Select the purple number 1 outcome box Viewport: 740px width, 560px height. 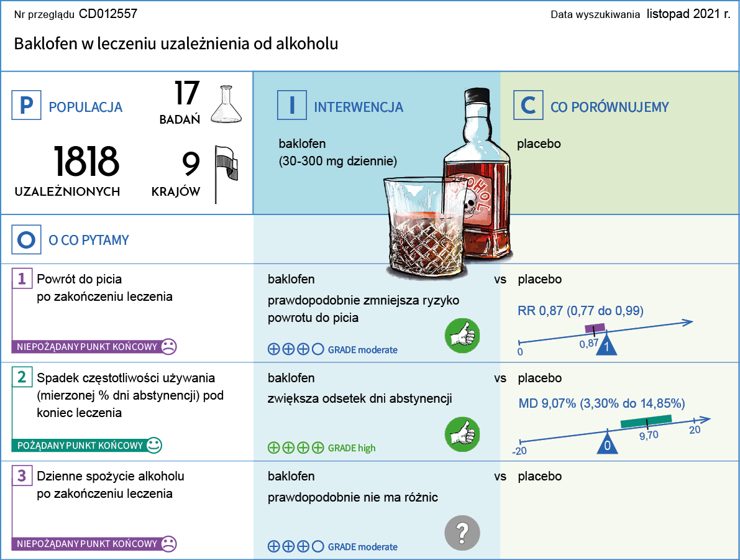pos(22,279)
